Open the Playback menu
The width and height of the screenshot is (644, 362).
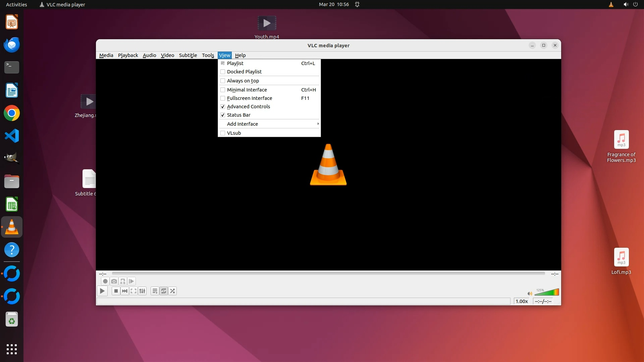point(128,55)
